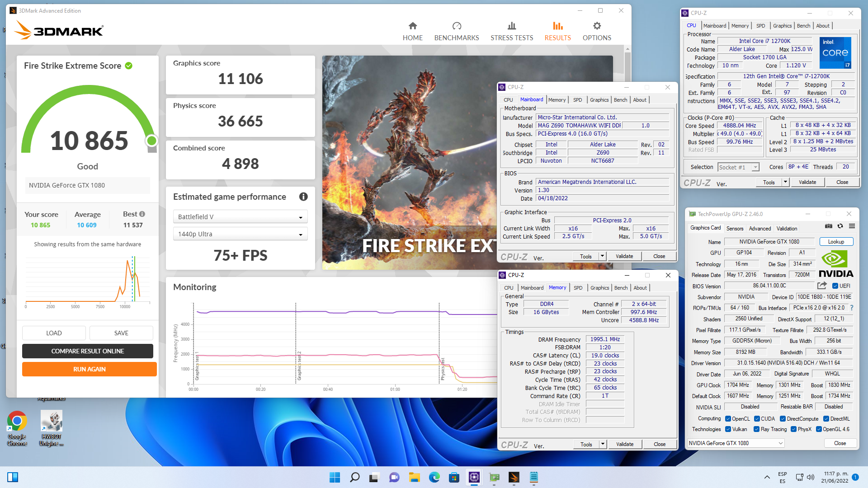Toggle the DirectCompute checkbox in GPU-Z
This screenshot has height=488, width=868.
tap(783, 419)
